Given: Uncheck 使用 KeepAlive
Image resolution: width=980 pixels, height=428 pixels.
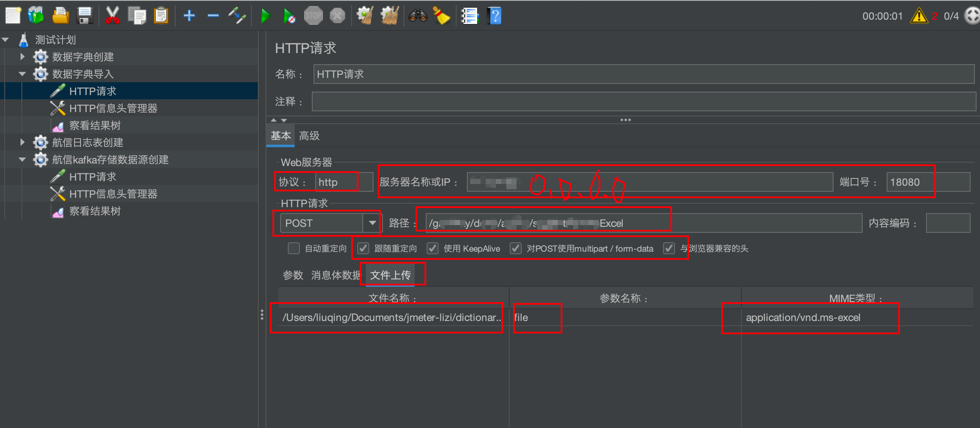Looking at the screenshot, I should [x=433, y=248].
